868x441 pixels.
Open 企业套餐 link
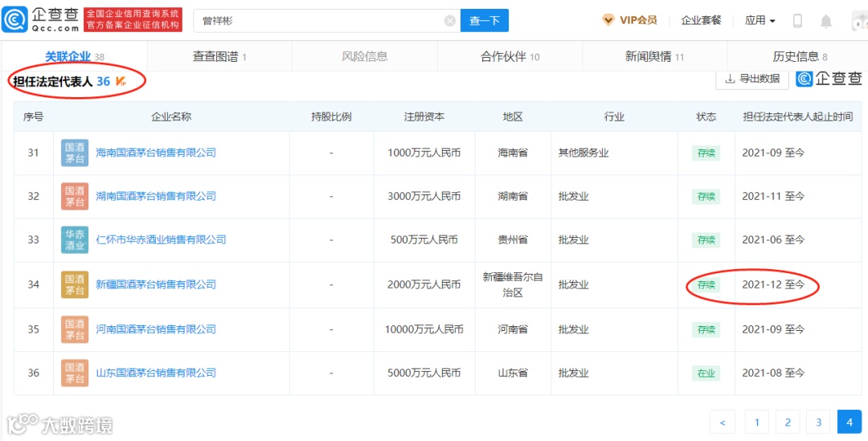(701, 20)
